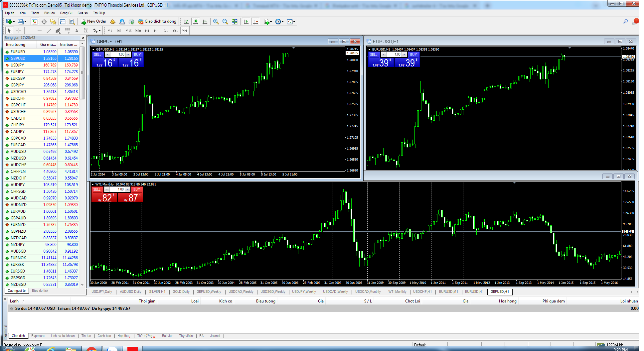This screenshot has height=351, width=644.
Task: Click the MQL5 community icon
Action: [x=122, y=22]
